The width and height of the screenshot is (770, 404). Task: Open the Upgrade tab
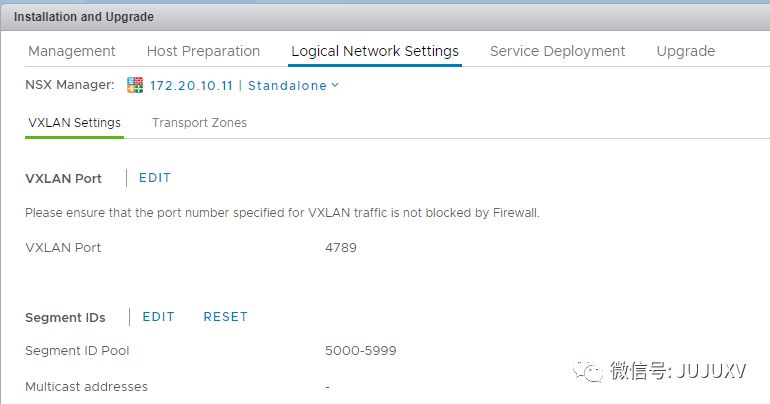pos(685,51)
